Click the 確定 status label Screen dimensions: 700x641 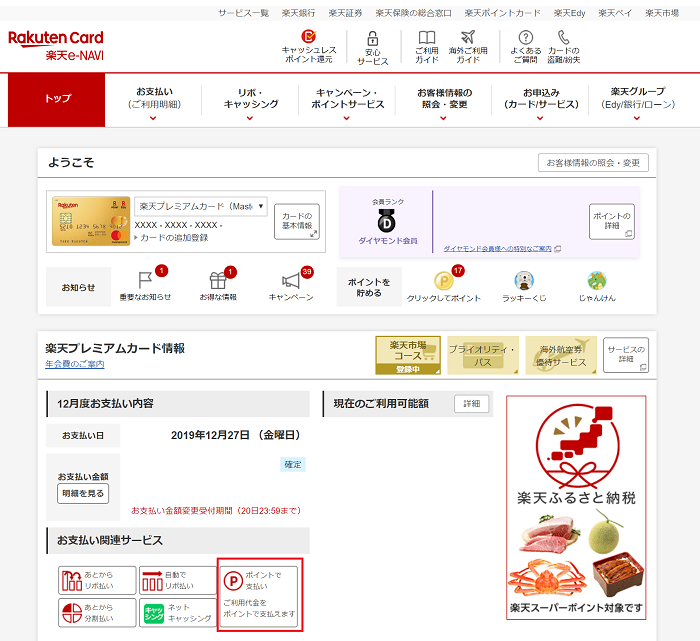[293, 464]
